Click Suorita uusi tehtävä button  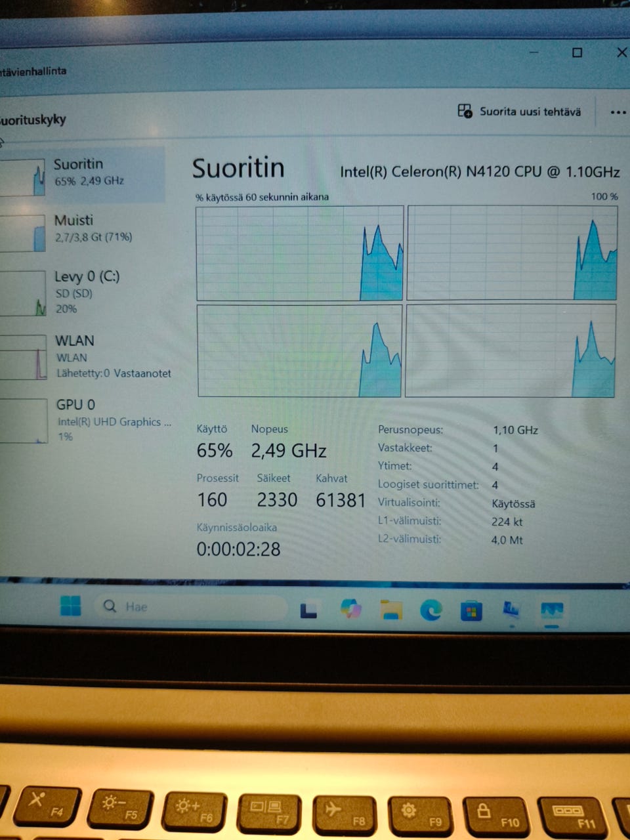tap(519, 112)
